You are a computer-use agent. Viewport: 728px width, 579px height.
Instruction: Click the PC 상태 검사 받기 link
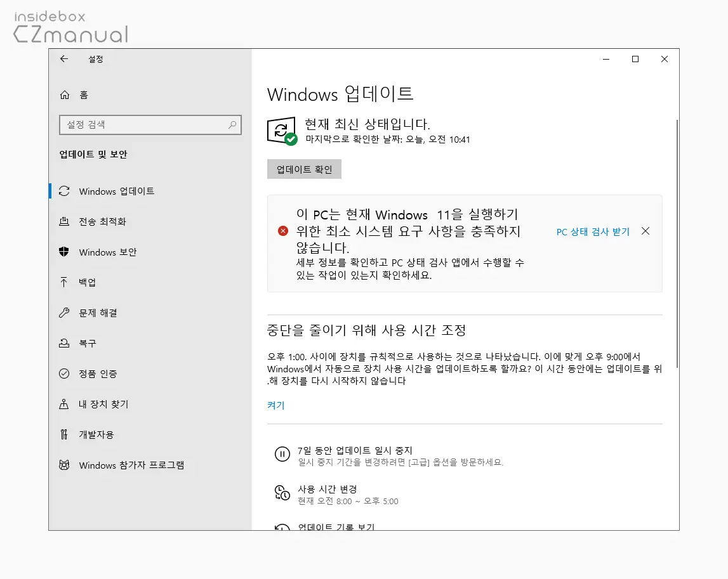593,231
